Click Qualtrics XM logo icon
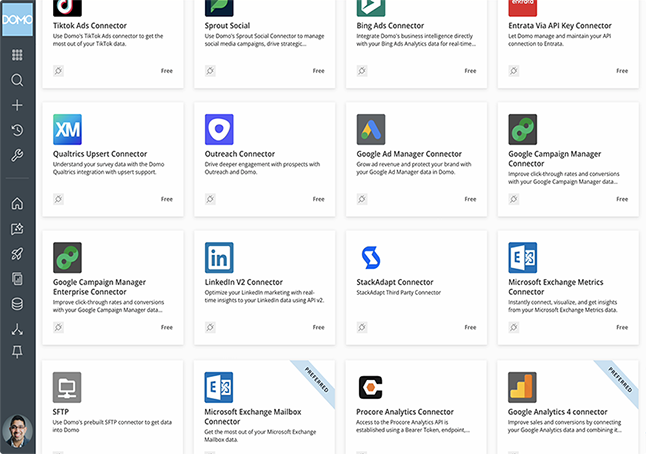Image resolution: width=646 pixels, height=454 pixels. (x=67, y=129)
